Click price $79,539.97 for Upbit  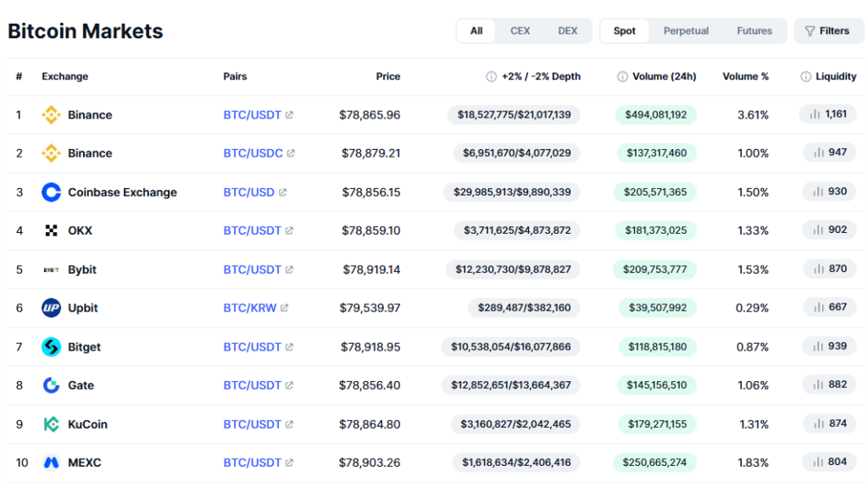(x=370, y=307)
